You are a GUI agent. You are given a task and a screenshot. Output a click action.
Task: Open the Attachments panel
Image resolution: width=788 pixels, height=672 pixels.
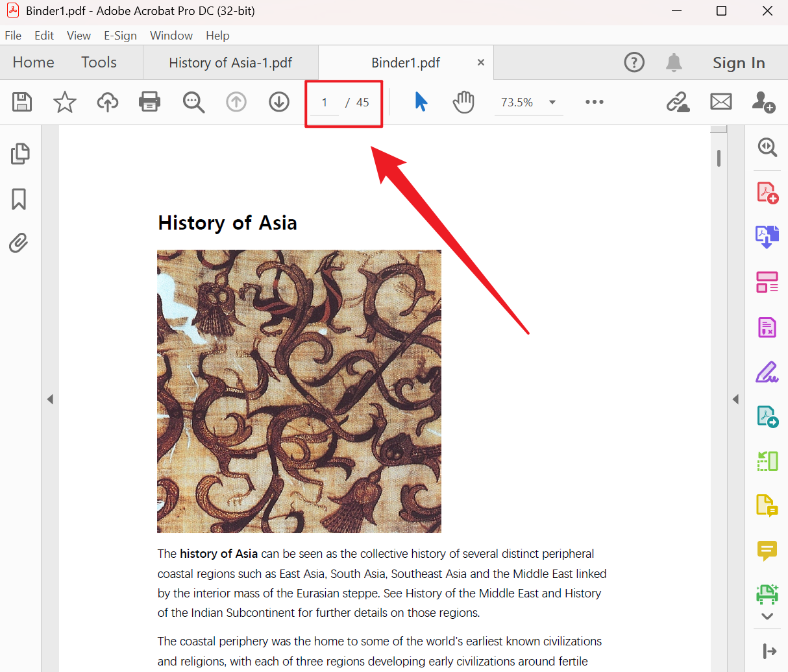point(19,243)
